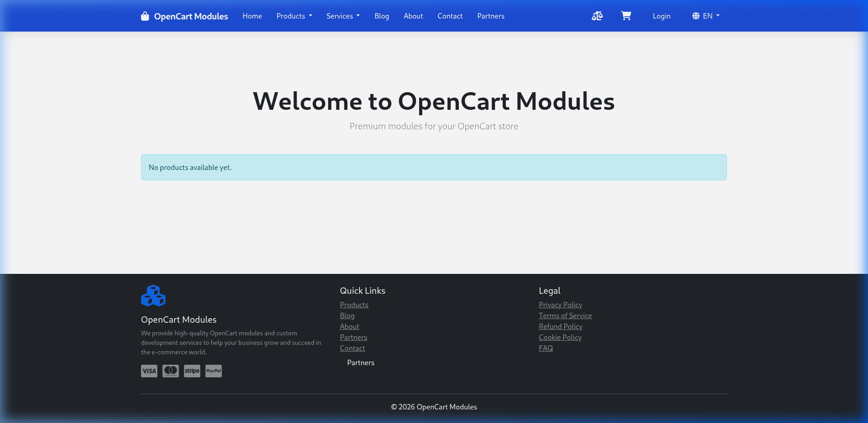Screen dimensions: 868x423
Task: Click the 'Legal' footer heading
Action: [550, 291]
